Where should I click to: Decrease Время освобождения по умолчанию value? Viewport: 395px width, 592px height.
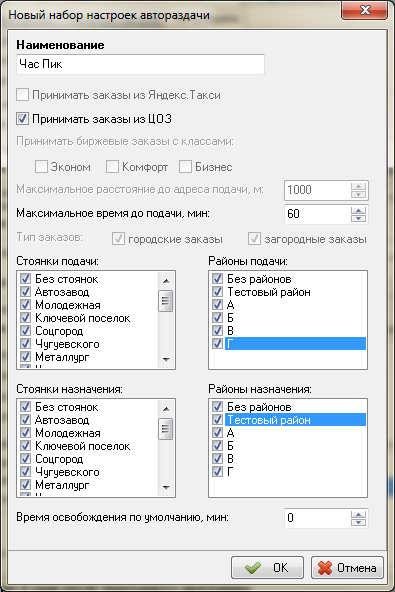pyautogui.click(x=358, y=522)
